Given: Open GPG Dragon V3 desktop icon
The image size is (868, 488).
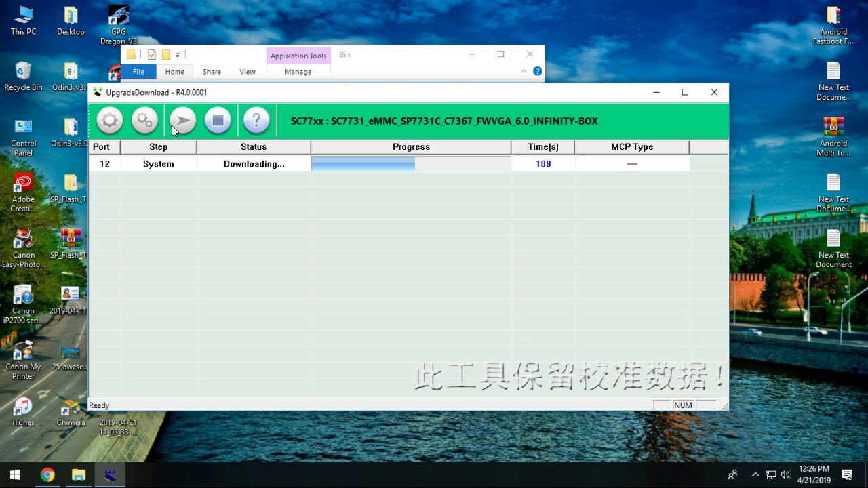Looking at the screenshot, I should coord(119,26).
